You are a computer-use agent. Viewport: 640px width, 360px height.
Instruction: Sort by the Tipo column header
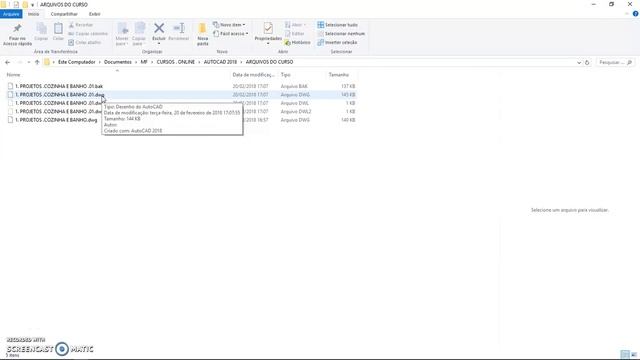(x=286, y=75)
